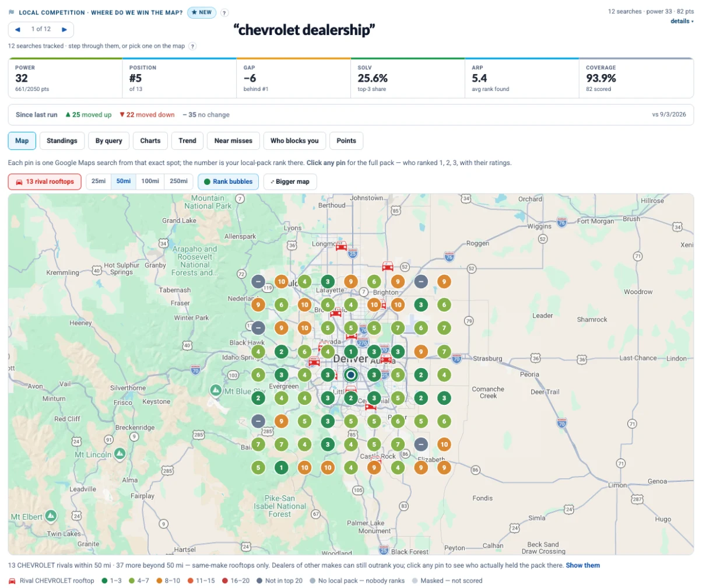The width and height of the screenshot is (702, 588).
Task: Click the Show them link
Action: click(582, 565)
